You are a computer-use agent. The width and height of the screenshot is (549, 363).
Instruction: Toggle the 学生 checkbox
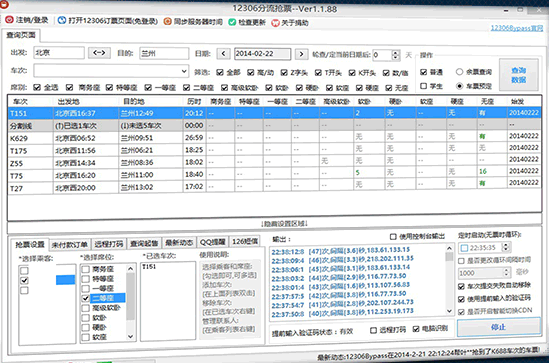click(423, 86)
